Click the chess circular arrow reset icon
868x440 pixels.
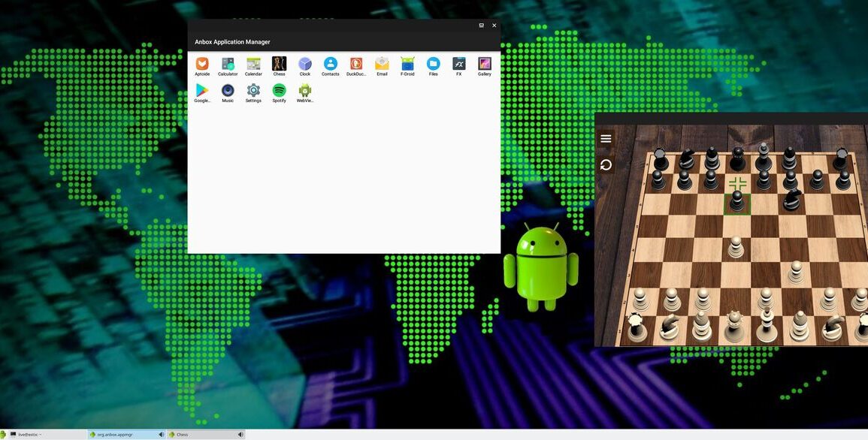tap(606, 165)
